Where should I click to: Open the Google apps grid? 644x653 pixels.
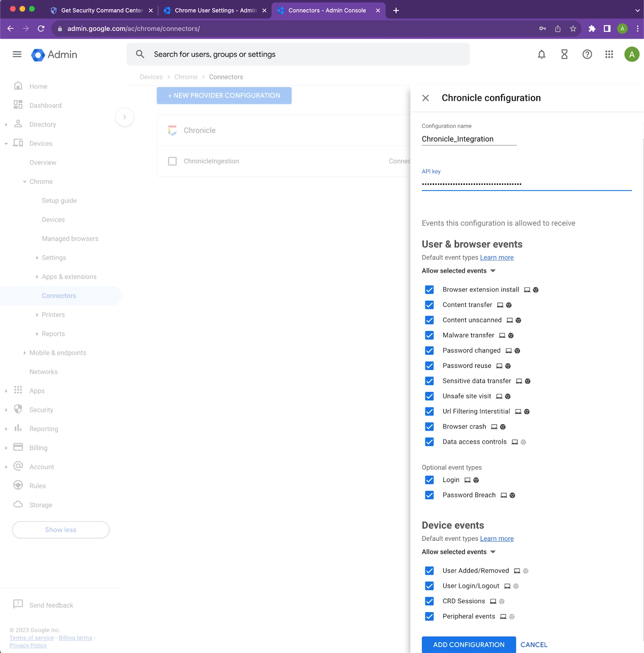[x=609, y=54]
